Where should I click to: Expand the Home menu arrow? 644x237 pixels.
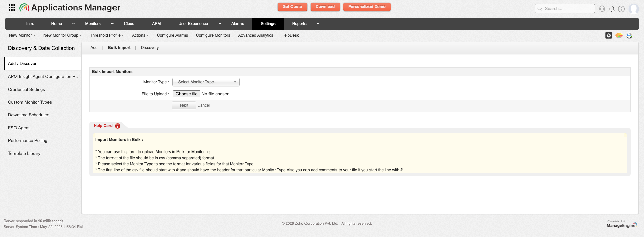[73, 24]
